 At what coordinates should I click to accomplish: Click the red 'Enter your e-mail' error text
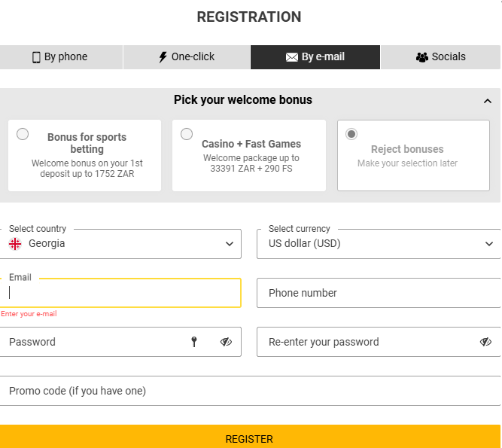(x=29, y=314)
